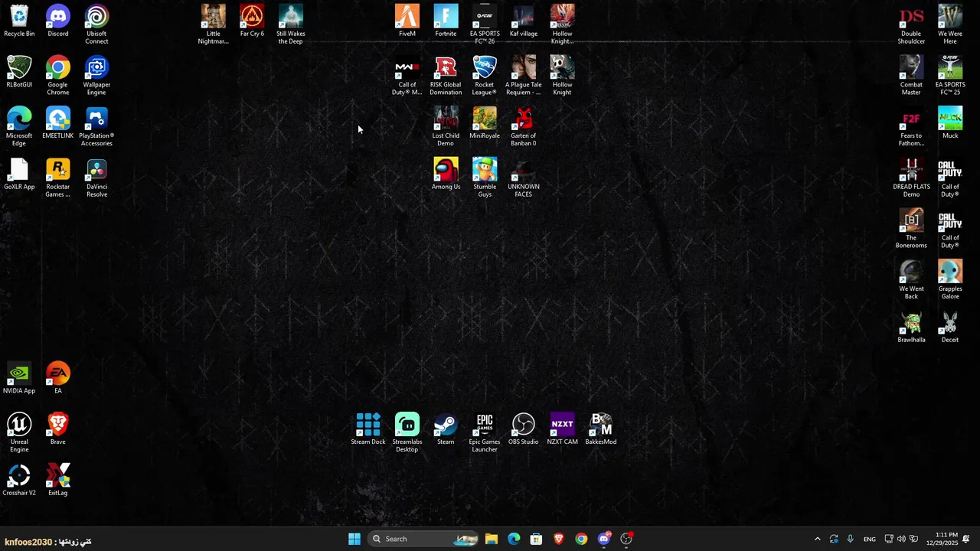Viewport: 980px width, 551px height.
Task: Select the Wallpaper Engine desktop icon
Action: (96, 76)
